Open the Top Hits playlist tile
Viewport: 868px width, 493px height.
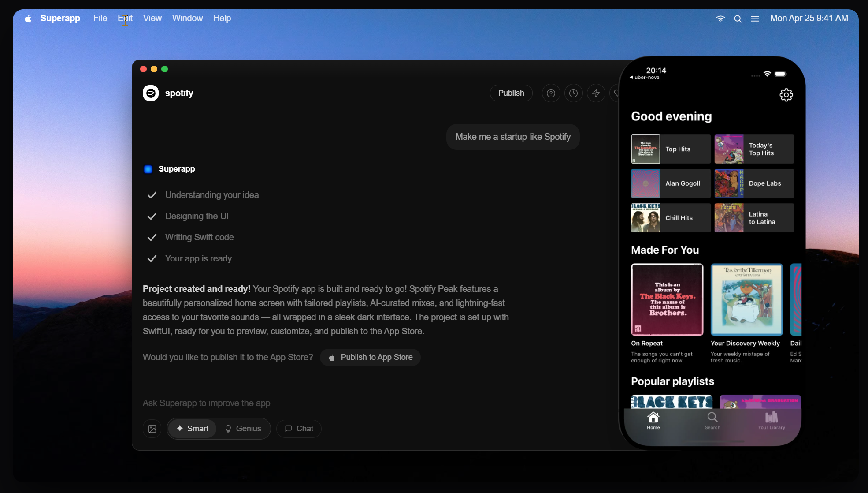(671, 149)
